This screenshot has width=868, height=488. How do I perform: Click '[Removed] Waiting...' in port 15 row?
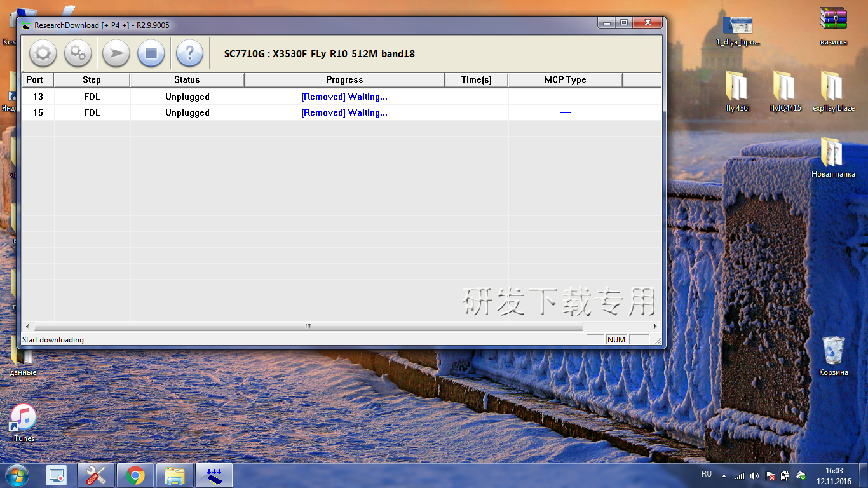coord(344,112)
